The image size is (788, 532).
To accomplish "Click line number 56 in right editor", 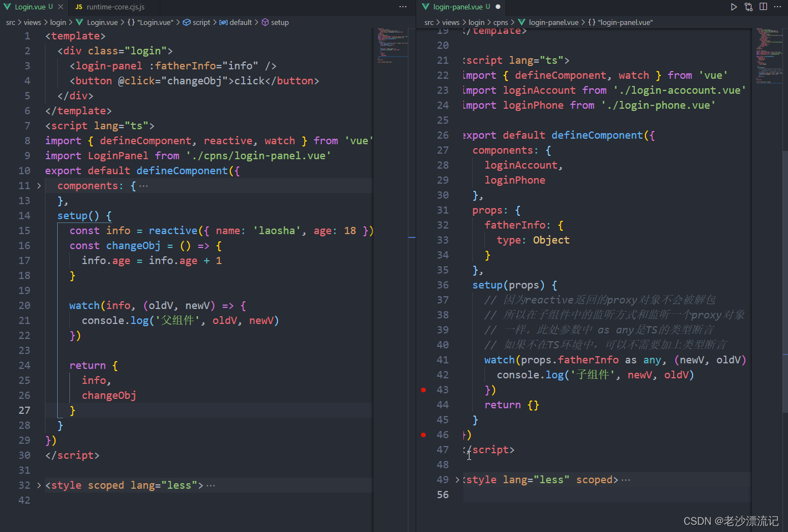I will click(x=442, y=495).
